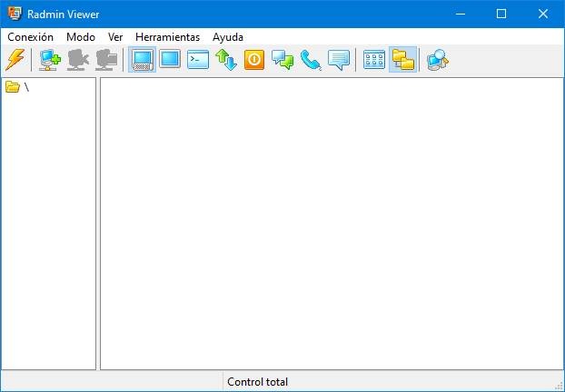Click the orange Shutdown power icon
This screenshot has height=392, width=565.
tap(254, 60)
